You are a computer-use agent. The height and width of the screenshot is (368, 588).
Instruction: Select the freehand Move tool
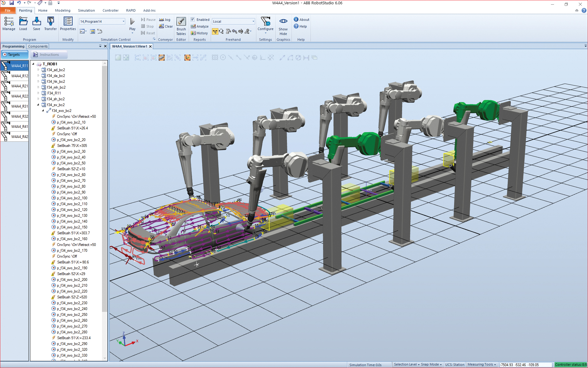tap(215, 31)
